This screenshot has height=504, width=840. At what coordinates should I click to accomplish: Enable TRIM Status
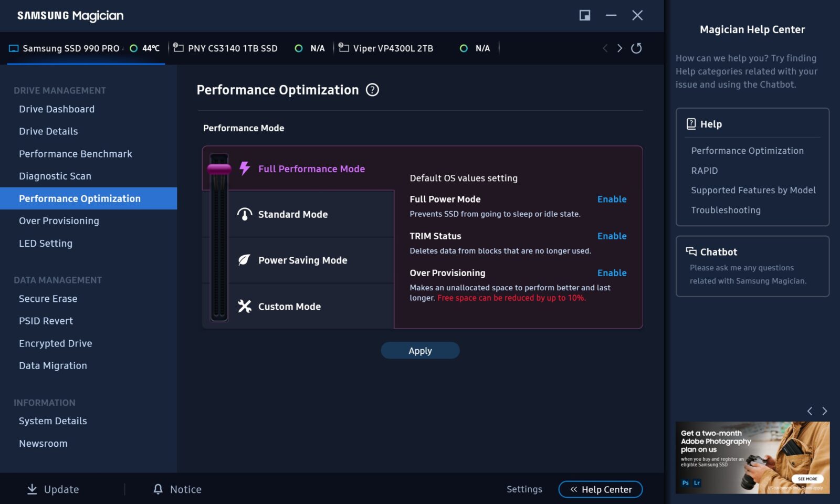tap(612, 236)
